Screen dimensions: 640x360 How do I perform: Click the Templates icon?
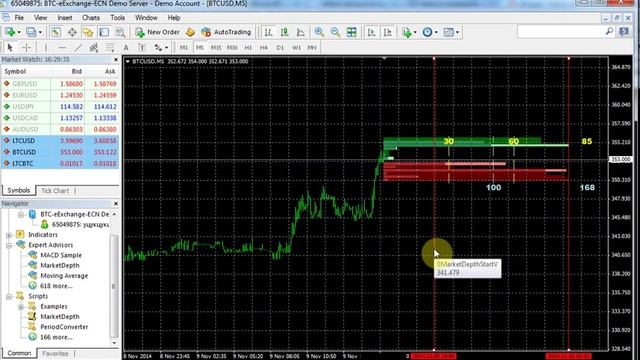click(x=449, y=32)
